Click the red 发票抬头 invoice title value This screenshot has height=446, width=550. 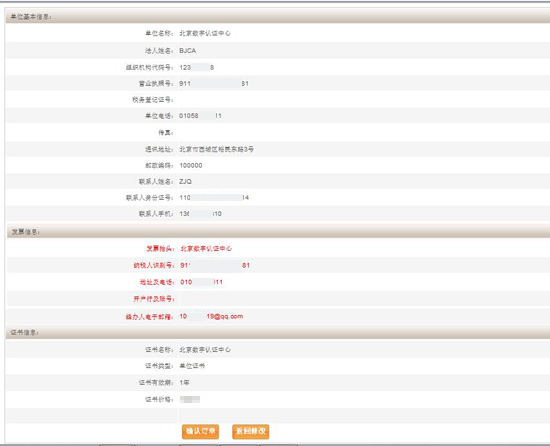(x=206, y=249)
